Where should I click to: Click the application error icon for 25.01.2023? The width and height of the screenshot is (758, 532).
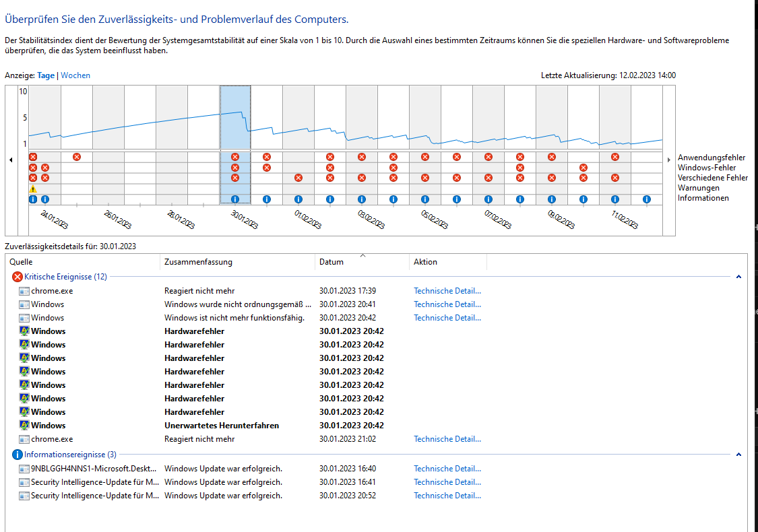tap(77, 157)
